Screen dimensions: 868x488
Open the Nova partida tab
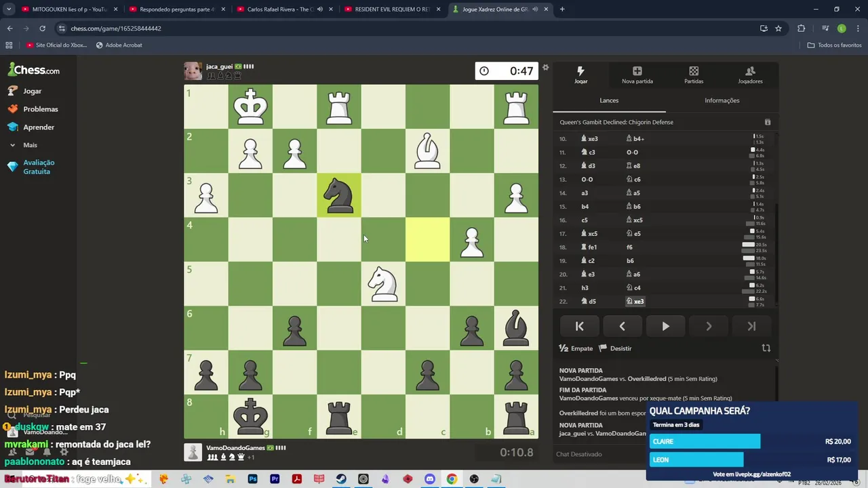637,75
